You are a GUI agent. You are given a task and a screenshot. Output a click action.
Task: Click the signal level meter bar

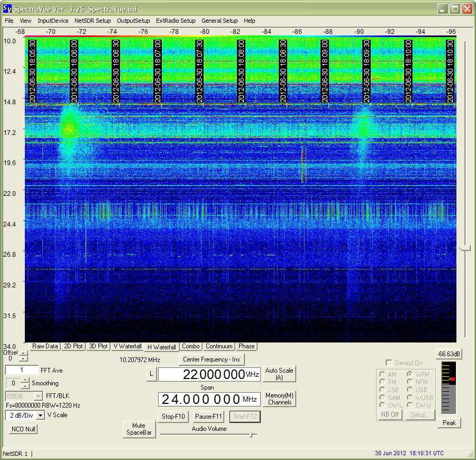click(x=448, y=387)
